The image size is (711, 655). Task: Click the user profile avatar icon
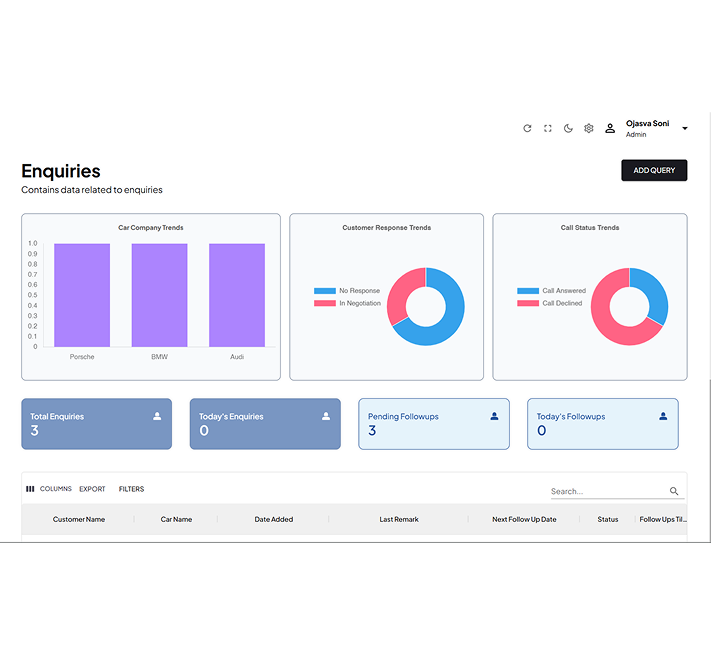[610, 128]
